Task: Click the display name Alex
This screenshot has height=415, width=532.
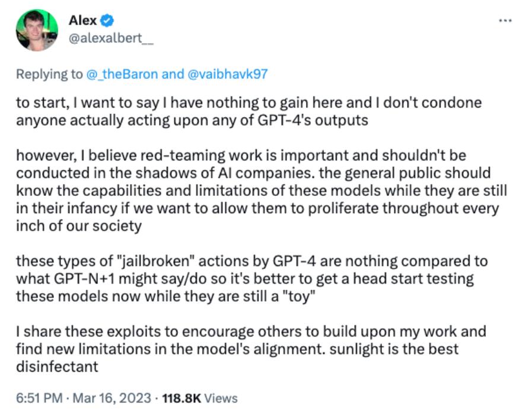Action: (x=82, y=21)
